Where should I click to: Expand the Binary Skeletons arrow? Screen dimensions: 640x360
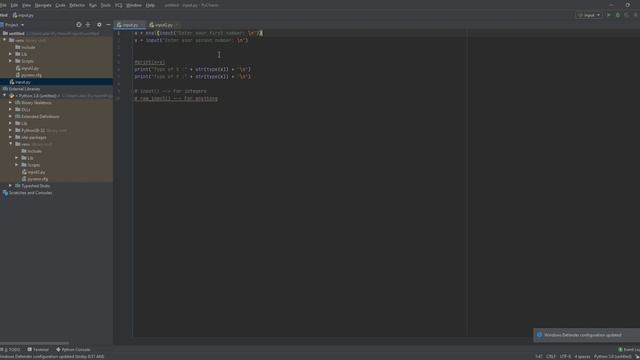coord(11,103)
